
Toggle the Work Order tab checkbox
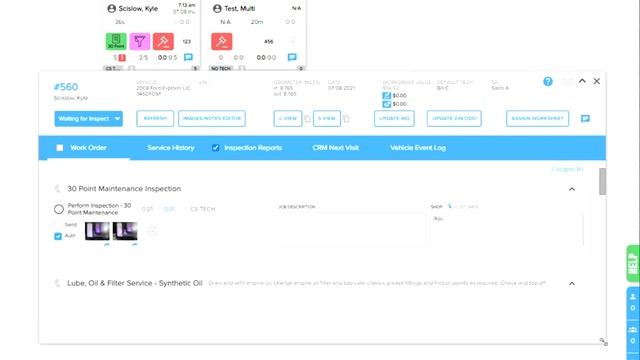tap(60, 148)
